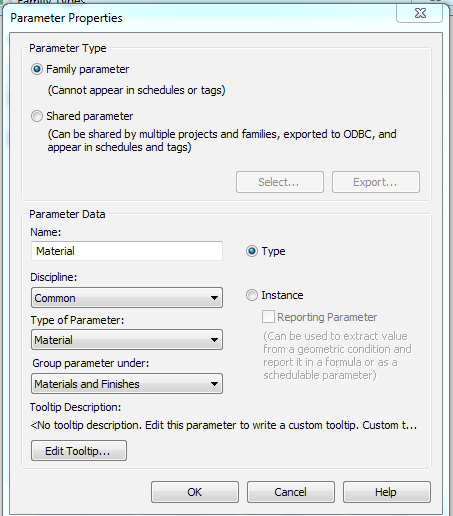
Task: Expand the Type of Parameter dropdown
Action: point(127,340)
